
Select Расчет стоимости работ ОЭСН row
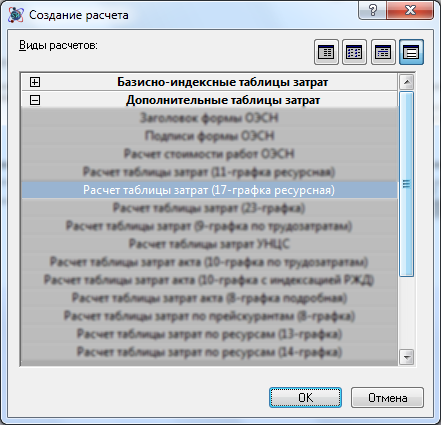[x=209, y=154]
